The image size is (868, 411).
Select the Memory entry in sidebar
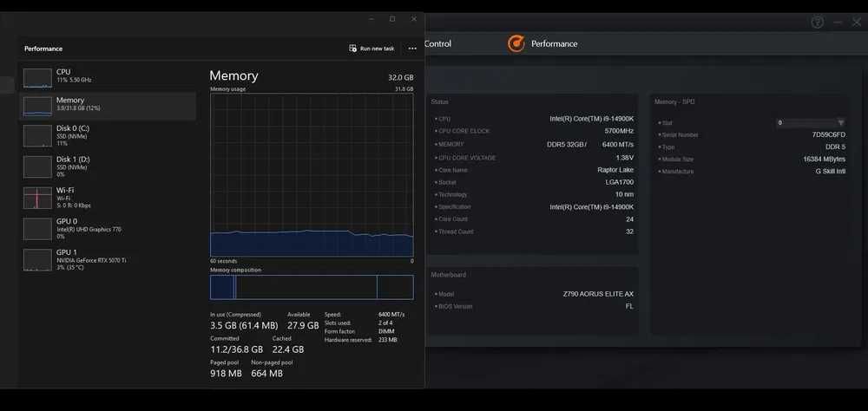(x=108, y=106)
